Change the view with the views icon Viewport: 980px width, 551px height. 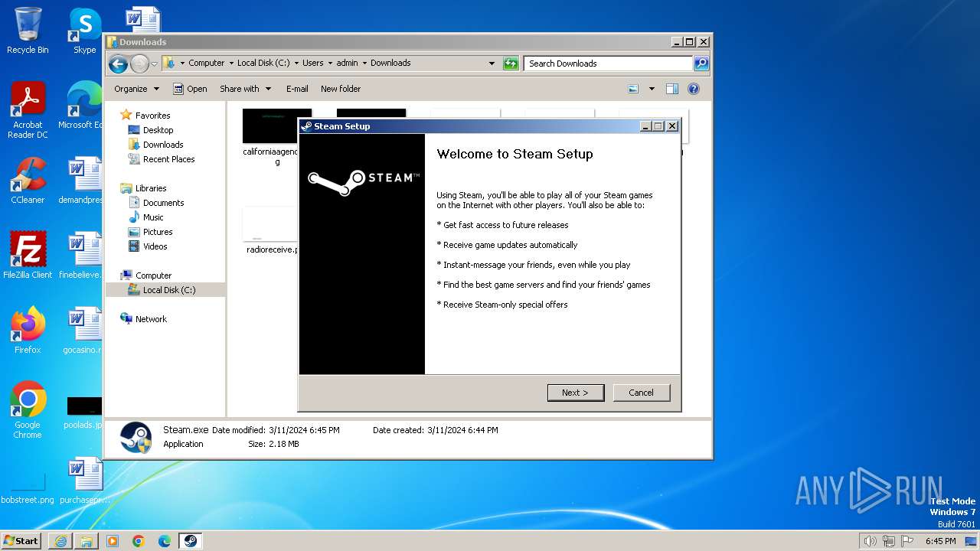click(x=633, y=89)
